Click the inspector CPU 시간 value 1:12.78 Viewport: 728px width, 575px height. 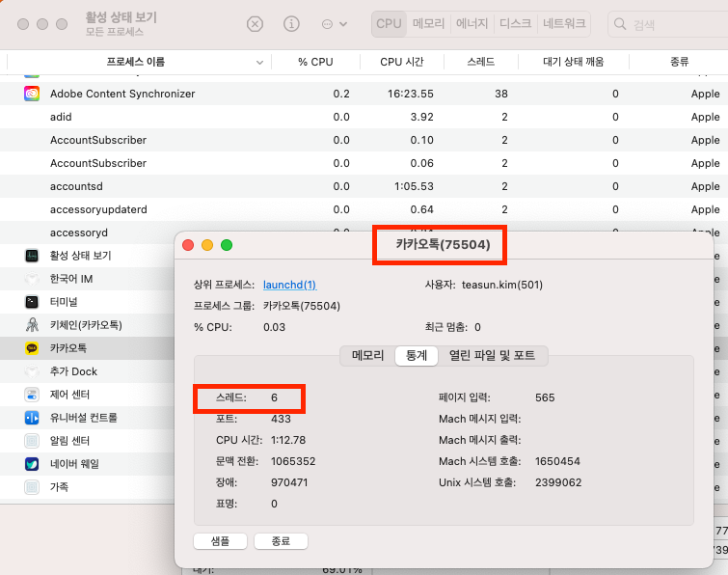(288, 440)
